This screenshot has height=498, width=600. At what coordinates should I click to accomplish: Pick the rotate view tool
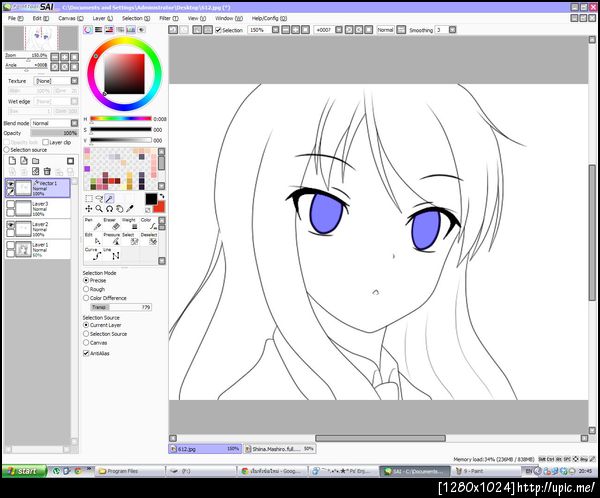(x=109, y=209)
